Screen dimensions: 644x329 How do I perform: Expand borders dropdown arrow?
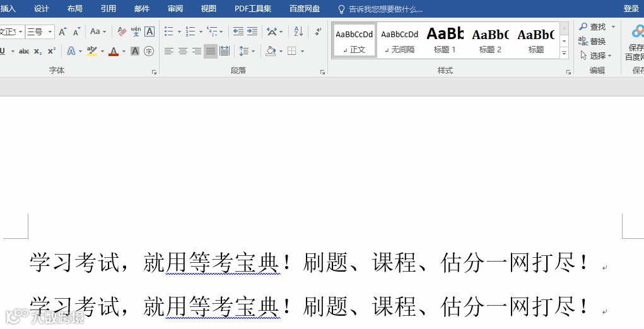302,51
